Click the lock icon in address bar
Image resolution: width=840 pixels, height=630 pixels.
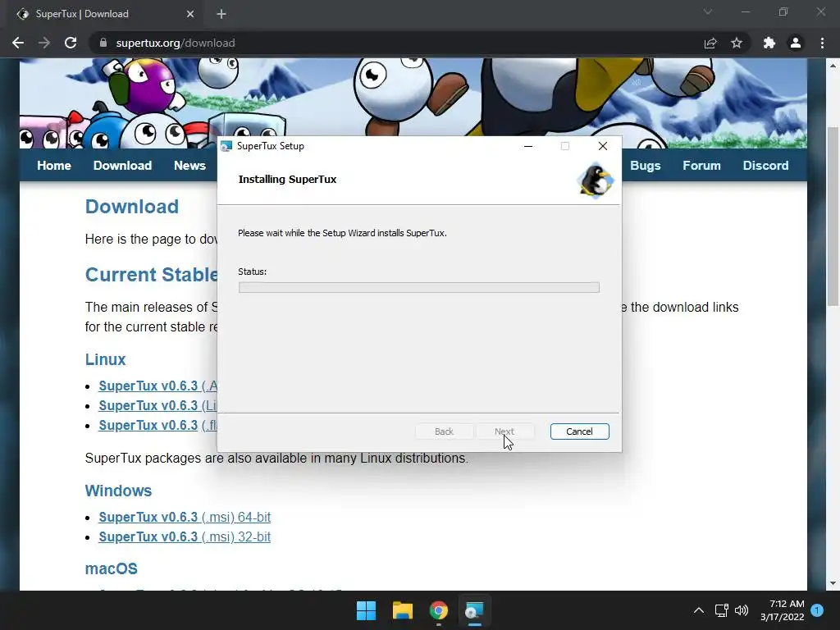[x=103, y=43]
